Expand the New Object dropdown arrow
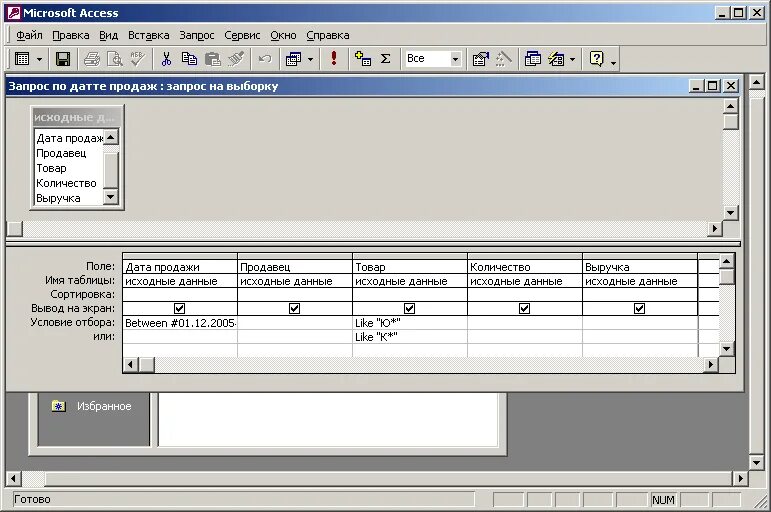 572,60
